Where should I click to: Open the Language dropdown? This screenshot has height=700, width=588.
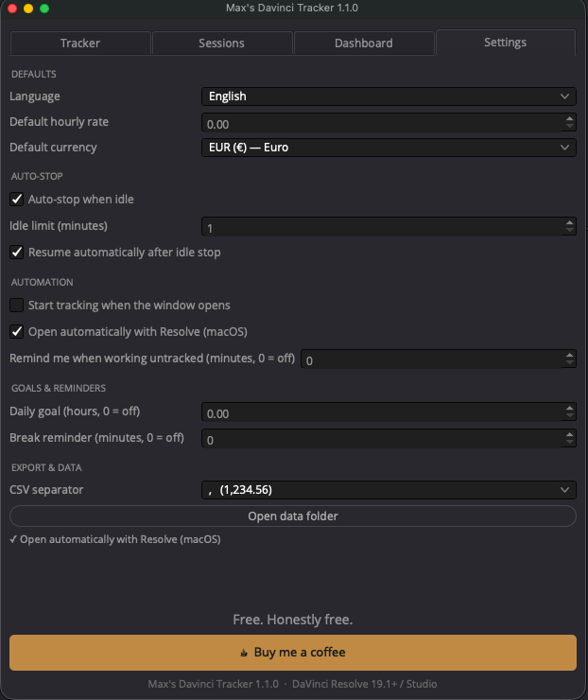pos(389,96)
